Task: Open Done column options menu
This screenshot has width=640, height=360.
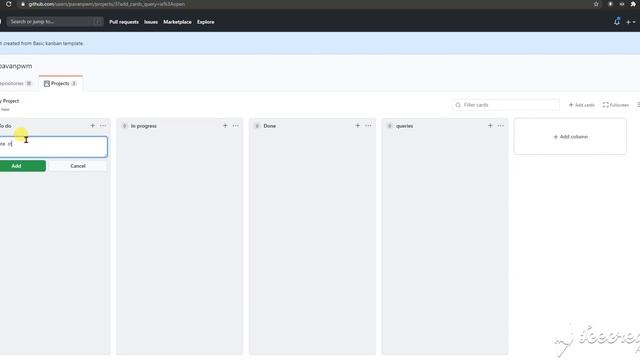Action: pos(368,126)
